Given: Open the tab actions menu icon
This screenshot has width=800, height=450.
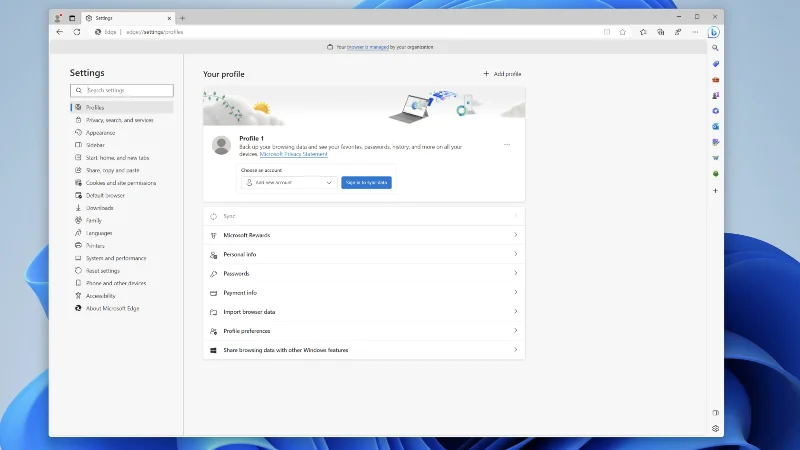Looking at the screenshot, I should coord(72,18).
